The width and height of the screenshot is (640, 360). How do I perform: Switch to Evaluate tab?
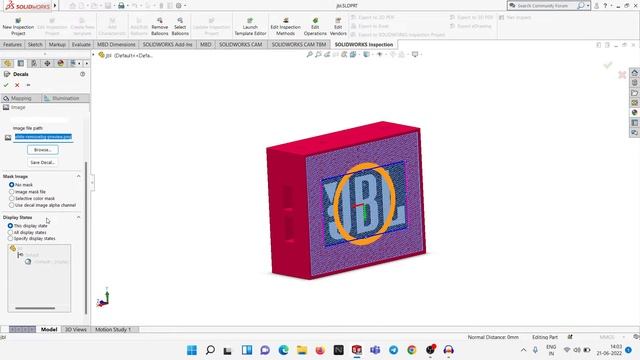[81, 44]
